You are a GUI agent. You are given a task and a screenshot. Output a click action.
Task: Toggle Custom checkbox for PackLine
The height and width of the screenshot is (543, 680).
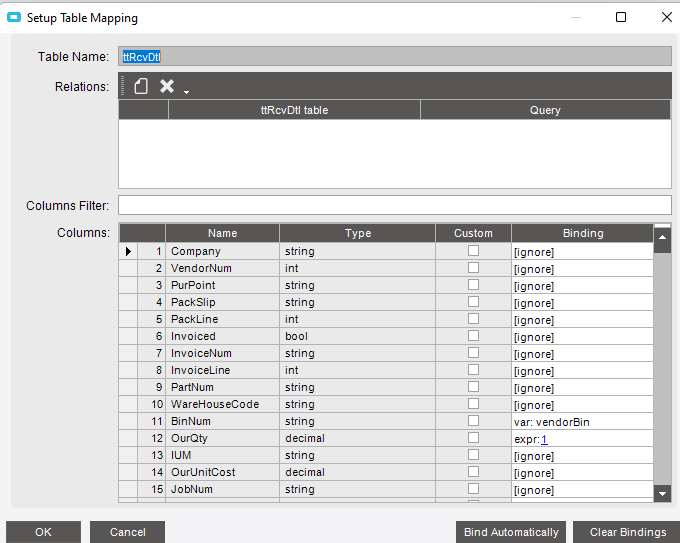(473, 319)
